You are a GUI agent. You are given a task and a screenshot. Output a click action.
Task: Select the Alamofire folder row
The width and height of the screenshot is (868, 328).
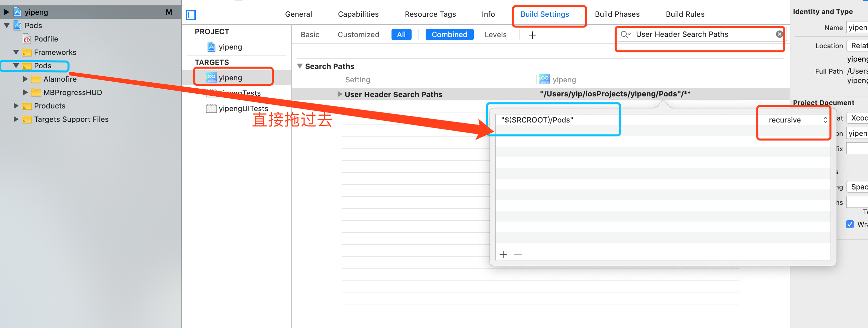[x=60, y=79]
